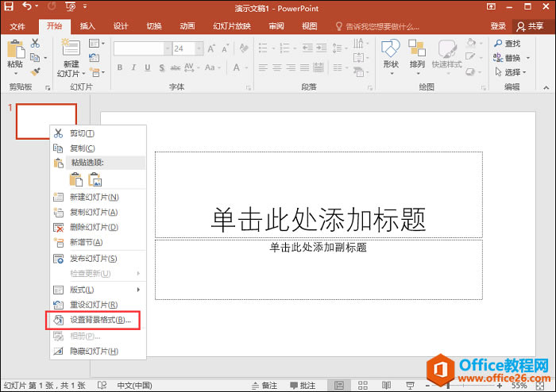Click Reading view icon in status bar
Viewport: 556px width, 392px height.
[x=387, y=386]
